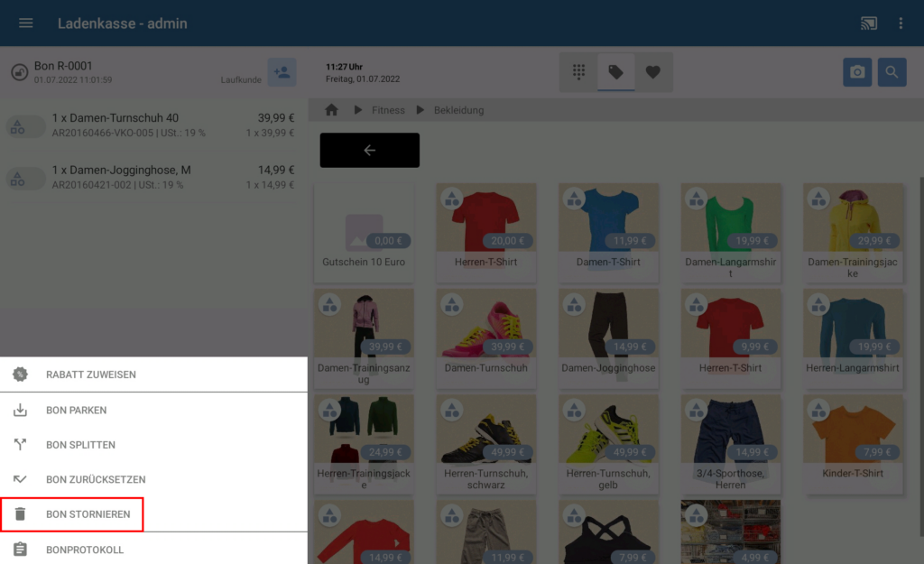The width and height of the screenshot is (924, 564).
Task: Open the hamburger navigation menu
Action: click(x=25, y=23)
